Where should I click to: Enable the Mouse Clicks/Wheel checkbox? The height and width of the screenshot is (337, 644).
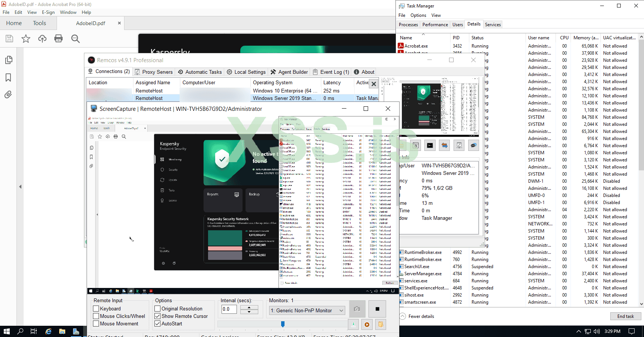pyautogui.click(x=96, y=316)
